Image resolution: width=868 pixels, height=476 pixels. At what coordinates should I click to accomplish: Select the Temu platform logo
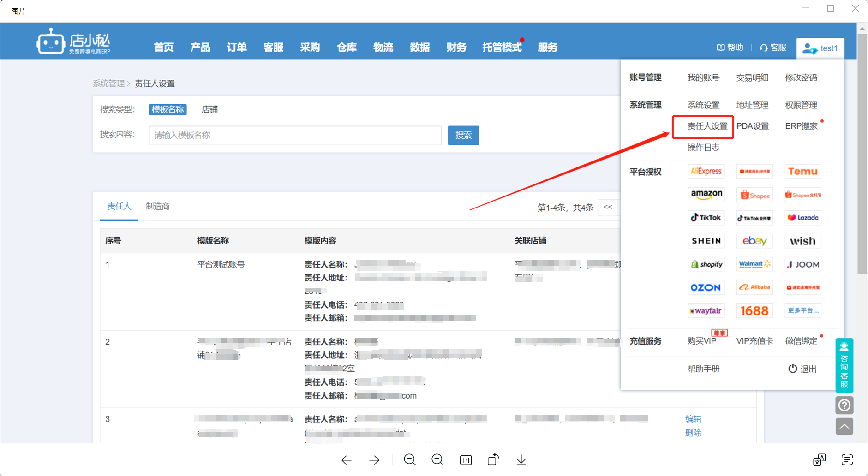(x=803, y=172)
